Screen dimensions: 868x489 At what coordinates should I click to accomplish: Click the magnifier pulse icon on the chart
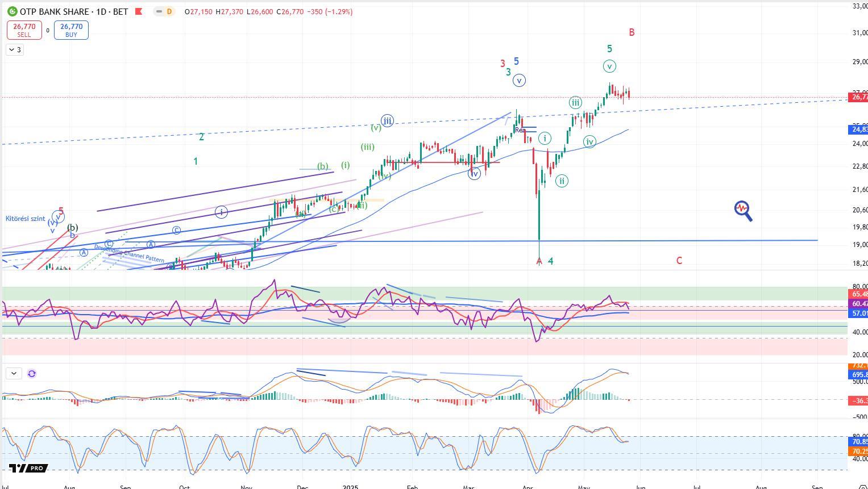click(x=743, y=211)
